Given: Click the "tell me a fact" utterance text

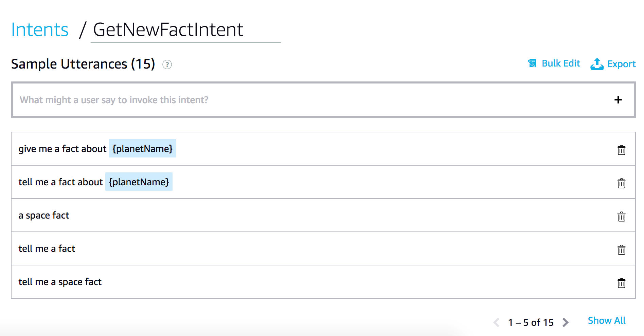Looking at the screenshot, I should (47, 249).
